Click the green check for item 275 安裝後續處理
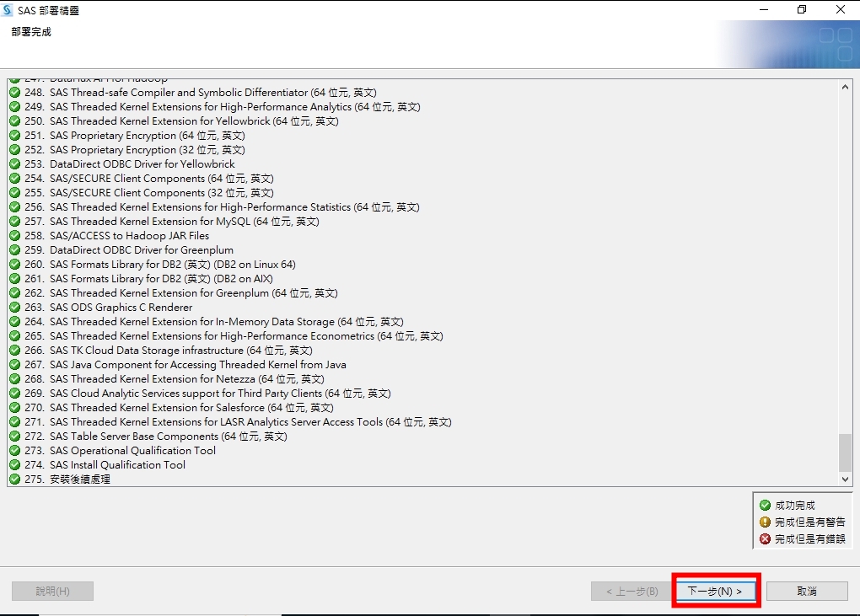Image resolution: width=860 pixels, height=616 pixels. click(15, 479)
